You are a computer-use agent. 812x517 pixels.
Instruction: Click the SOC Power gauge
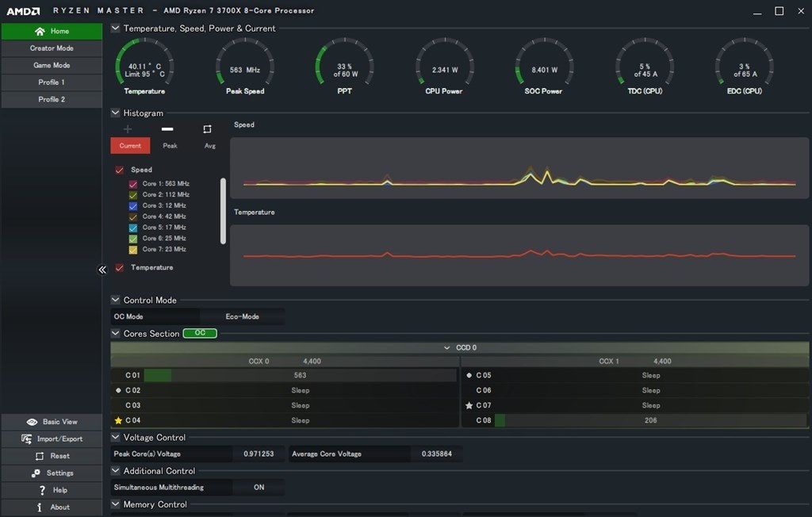tap(544, 66)
